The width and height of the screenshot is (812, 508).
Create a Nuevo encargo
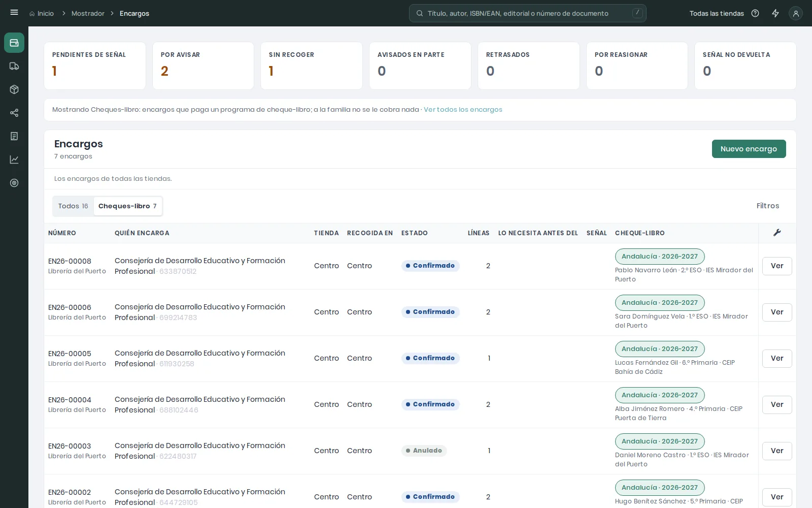(x=749, y=149)
